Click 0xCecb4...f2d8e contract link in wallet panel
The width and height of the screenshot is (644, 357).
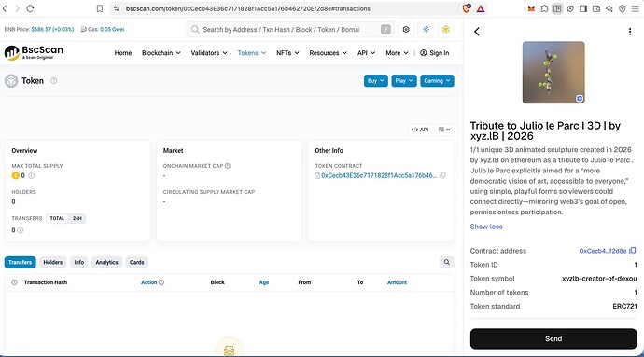pos(603,251)
